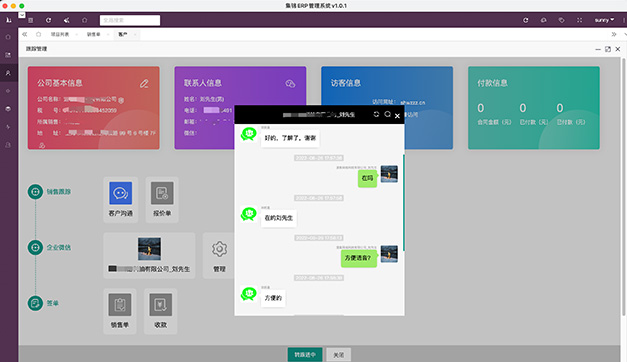
Task: Click the chat window scrollbar
Action: tap(403, 202)
